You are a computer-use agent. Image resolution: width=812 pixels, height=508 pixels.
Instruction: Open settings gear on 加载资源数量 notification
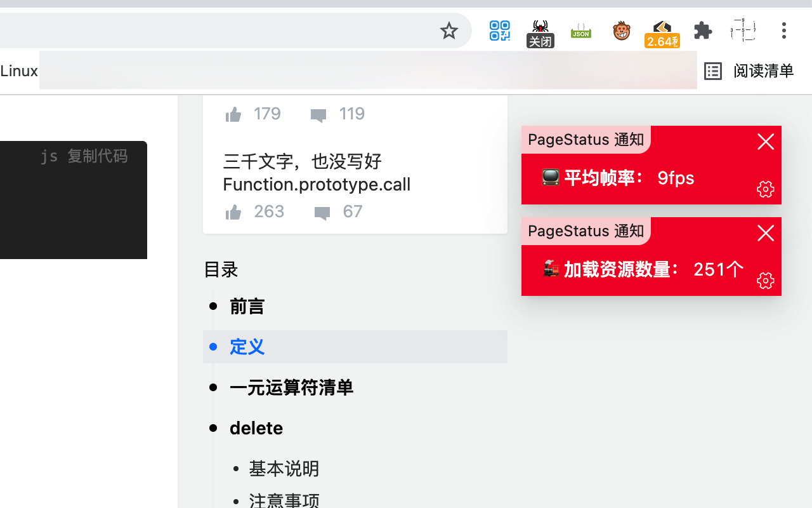[x=766, y=281]
